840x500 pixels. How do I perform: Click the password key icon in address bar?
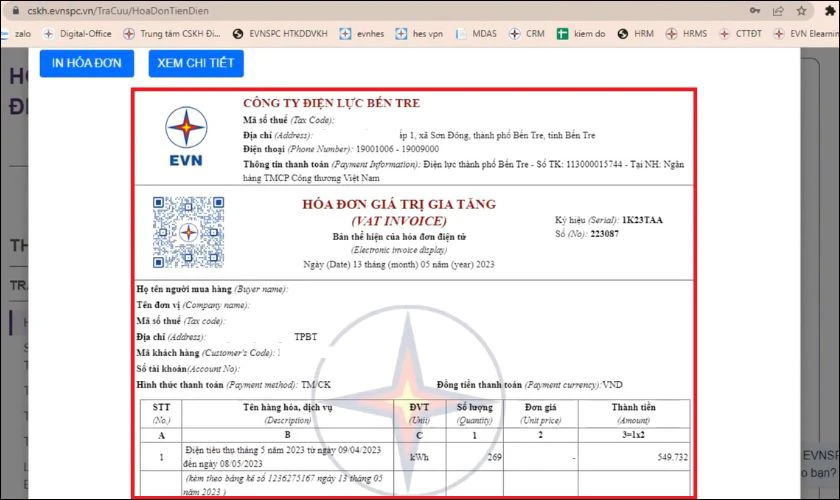pos(755,11)
